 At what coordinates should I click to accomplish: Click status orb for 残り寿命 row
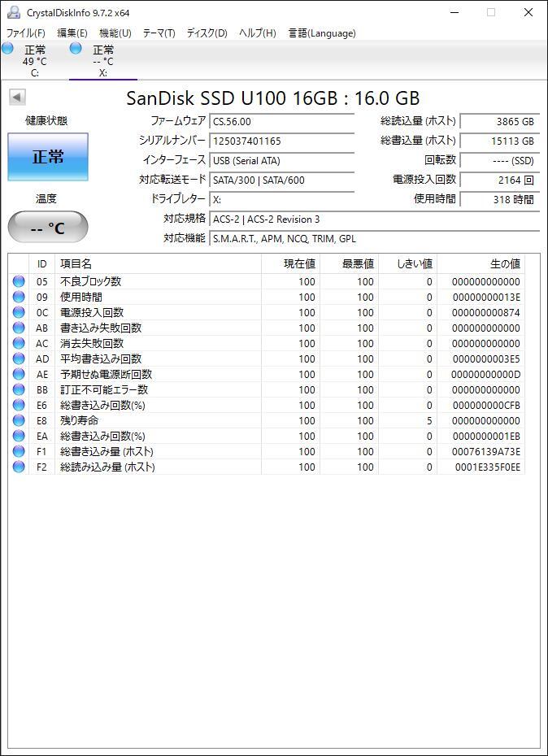19,420
